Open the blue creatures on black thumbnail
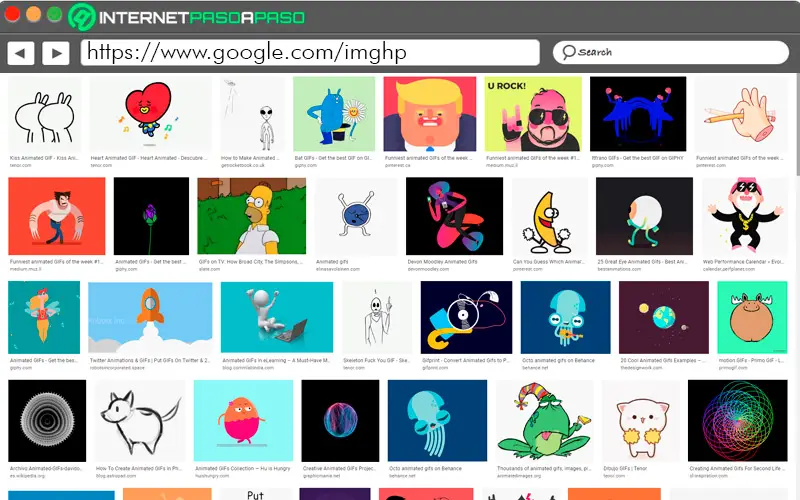 coord(638,114)
